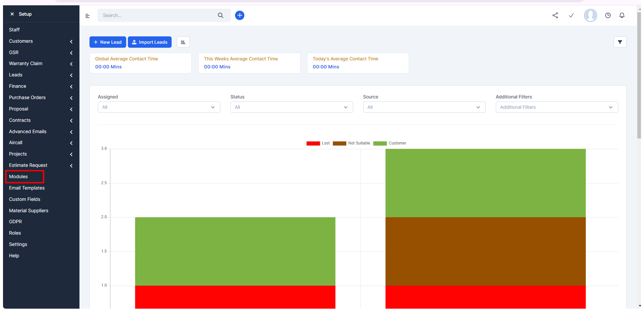The width and height of the screenshot is (644, 311).
Task: Close the Setup sidebar with X icon
Action: (x=12, y=14)
